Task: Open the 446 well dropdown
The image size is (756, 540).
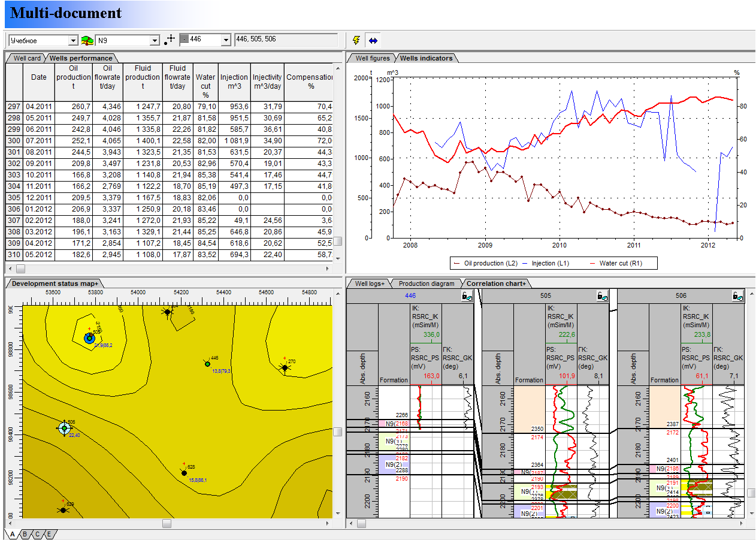Action: tap(225, 40)
